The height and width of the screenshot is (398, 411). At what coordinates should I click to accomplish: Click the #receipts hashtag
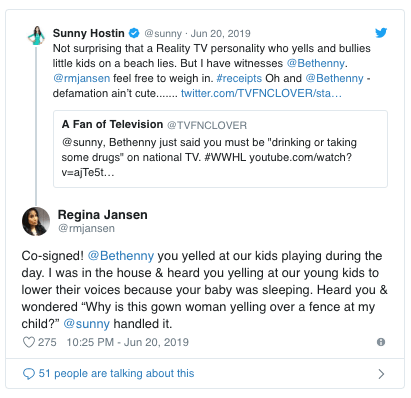coord(239,78)
